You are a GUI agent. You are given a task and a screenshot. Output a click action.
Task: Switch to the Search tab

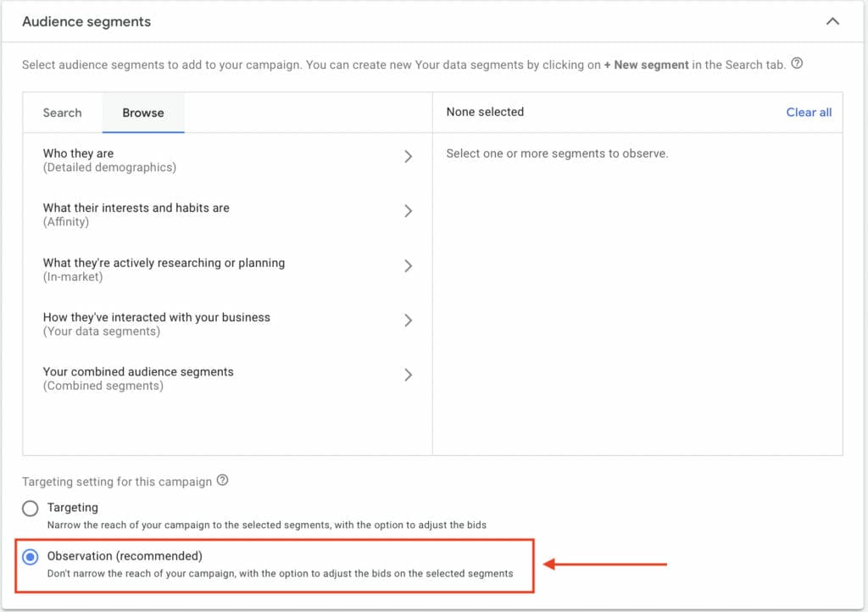pyautogui.click(x=63, y=113)
